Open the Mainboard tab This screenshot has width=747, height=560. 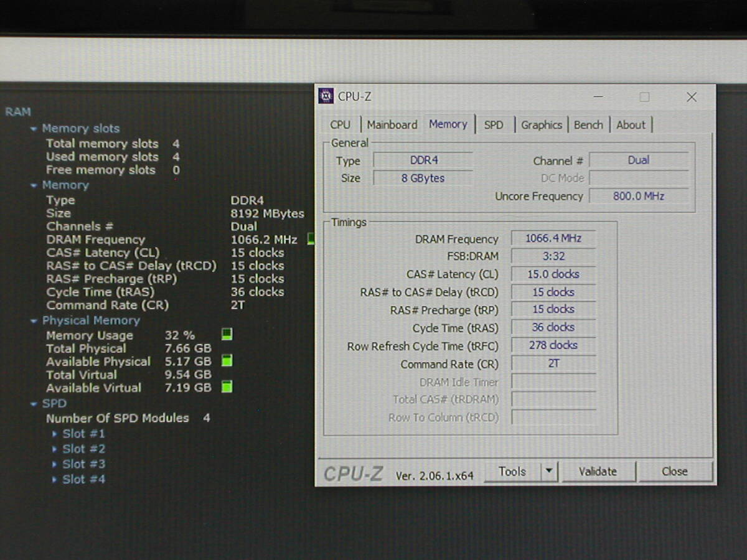pos(392,124)
